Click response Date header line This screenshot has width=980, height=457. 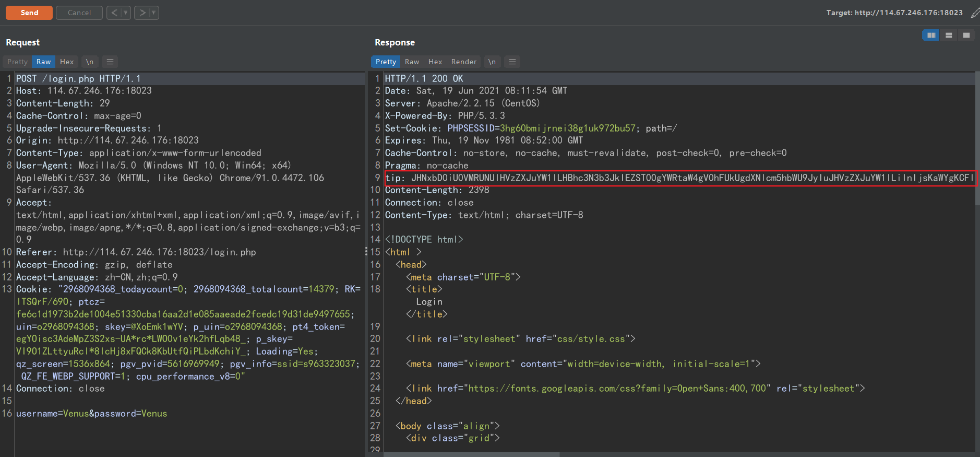pyautogui.click(x=476, y=91)
